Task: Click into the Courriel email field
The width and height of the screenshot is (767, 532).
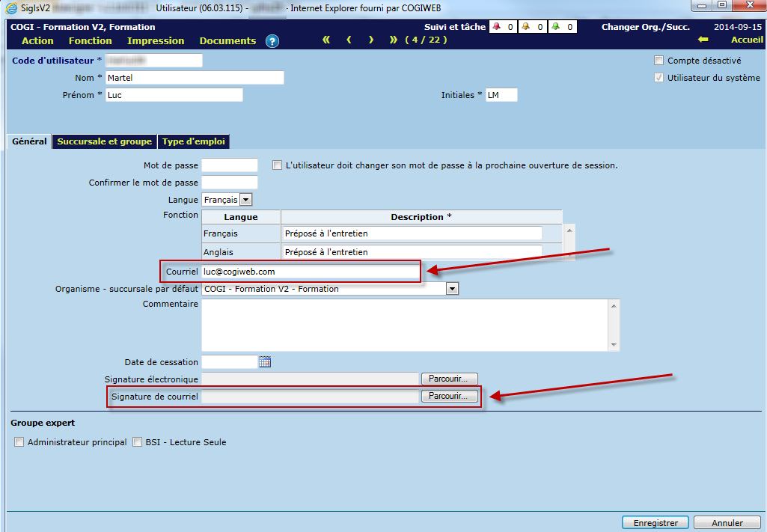Action: point(310,272)
